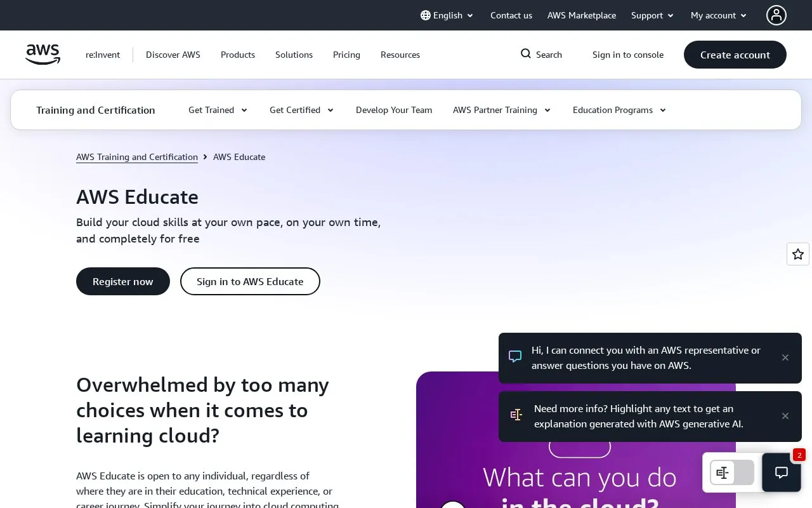
Task: Click the AWS logo
Action: coord(43,55)
